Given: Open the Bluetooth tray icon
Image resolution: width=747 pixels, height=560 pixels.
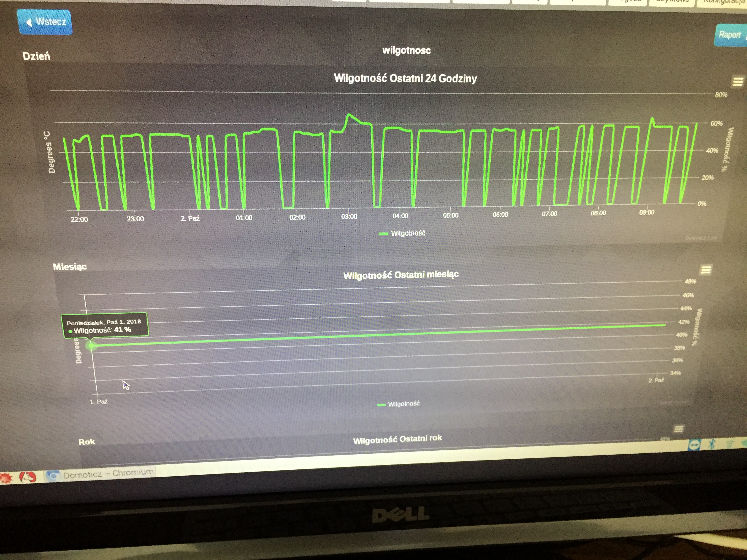Looking at the screenshot, I should coord(712,444).
